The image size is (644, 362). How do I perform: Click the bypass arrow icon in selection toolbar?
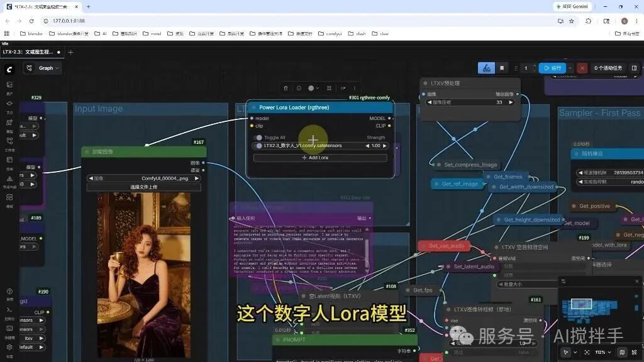343,88
